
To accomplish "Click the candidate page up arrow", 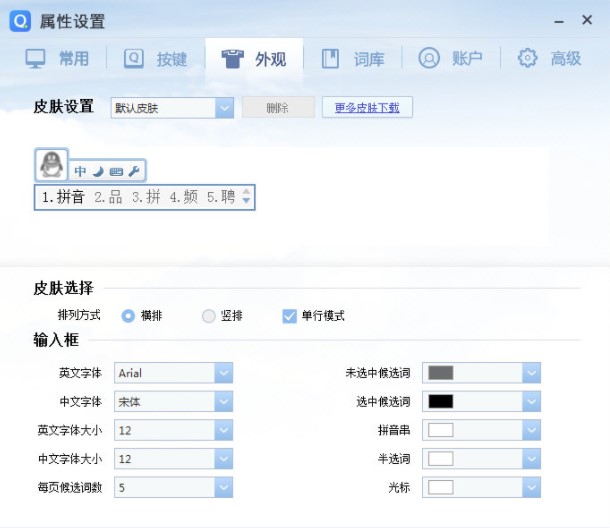I will click(x=246, y=191).
